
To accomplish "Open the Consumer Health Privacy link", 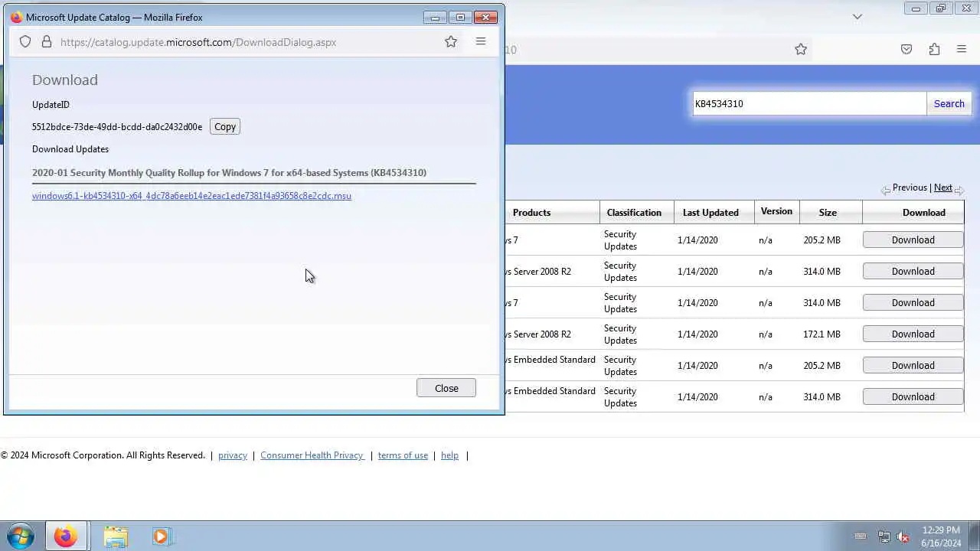I will (312, 455).
